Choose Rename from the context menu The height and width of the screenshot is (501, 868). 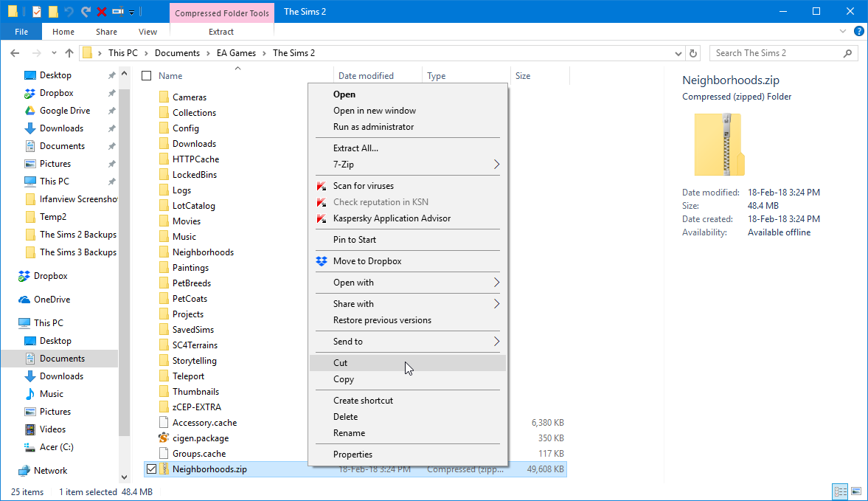[x=408, y=433]
